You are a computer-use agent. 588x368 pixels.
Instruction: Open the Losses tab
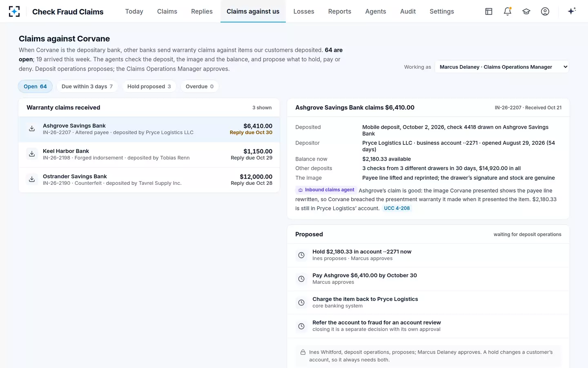[304, 11]
